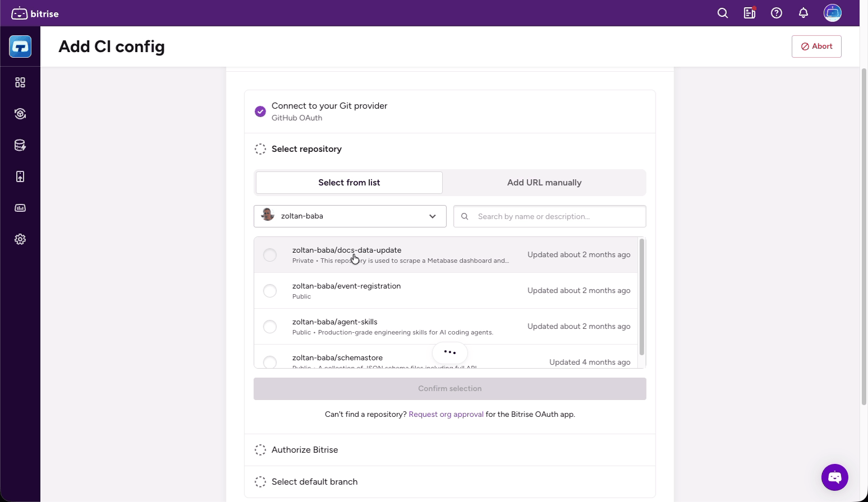Open the chat support bubble
The image size is (868, 502).
835,477
